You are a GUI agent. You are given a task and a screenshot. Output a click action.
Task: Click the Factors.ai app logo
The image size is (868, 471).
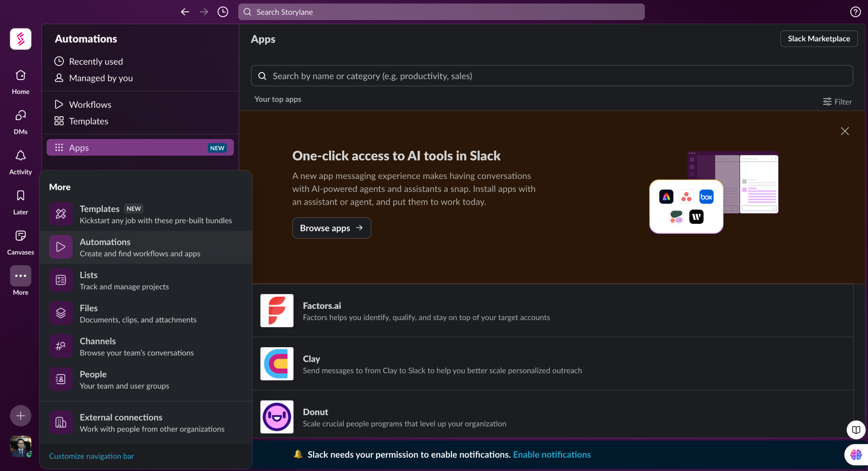point(277,310)
